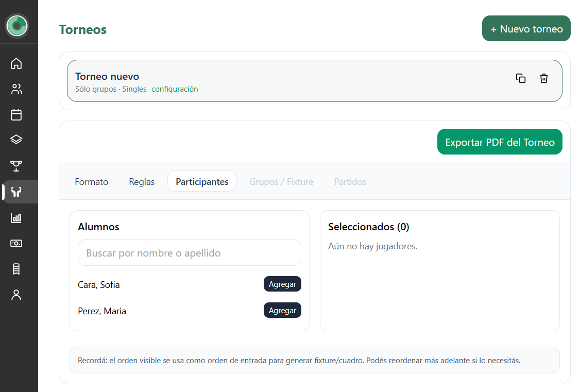580x392 pixels.
Task: Open the Reglas tab
Action: (142, 182)
